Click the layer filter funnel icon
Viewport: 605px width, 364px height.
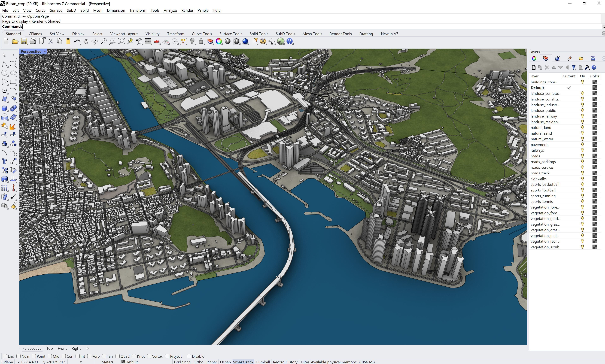[x=574, y=67]
